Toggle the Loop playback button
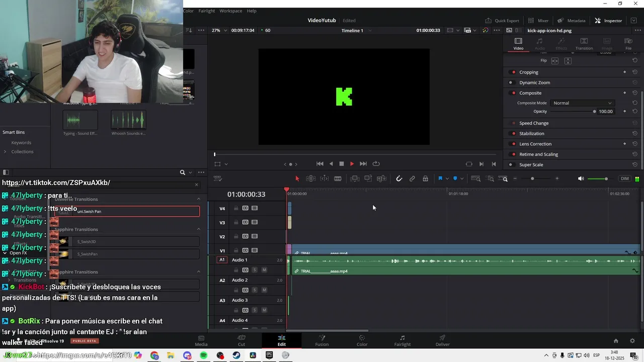 pos(376,164)
